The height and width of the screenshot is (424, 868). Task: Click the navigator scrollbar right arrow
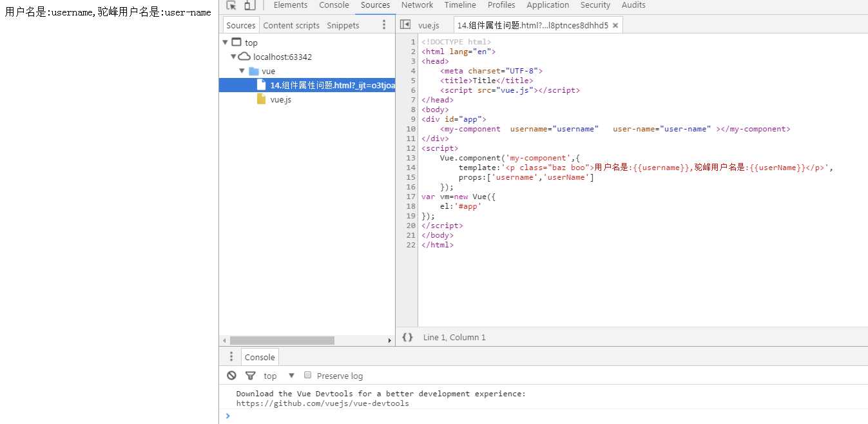coord(390,340)
